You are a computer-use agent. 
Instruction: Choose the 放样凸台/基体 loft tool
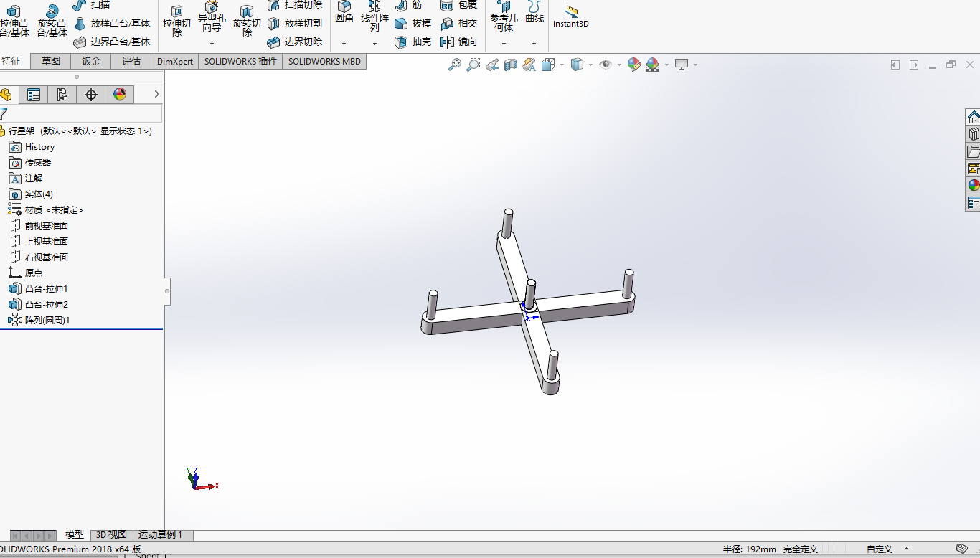pos(111,24)
